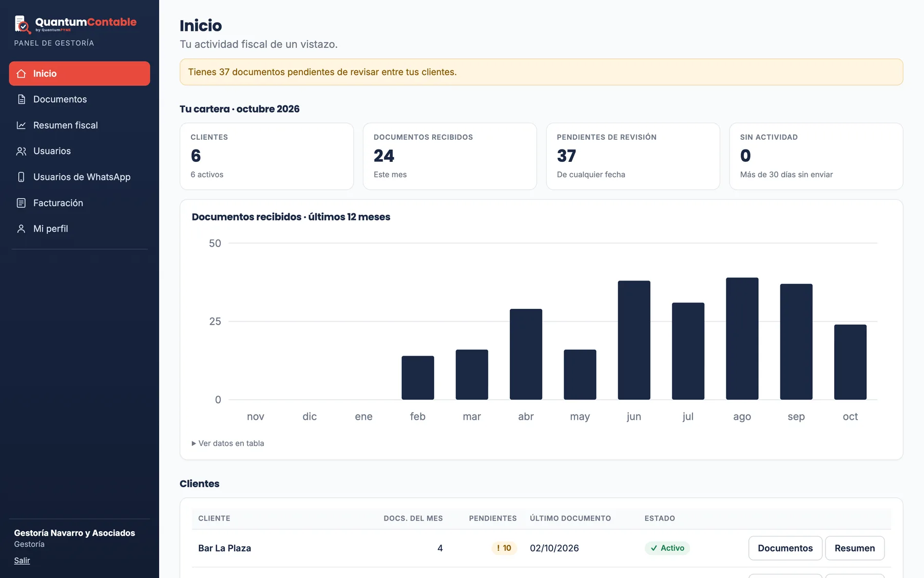Open the Usuarios page

[80, 151]
